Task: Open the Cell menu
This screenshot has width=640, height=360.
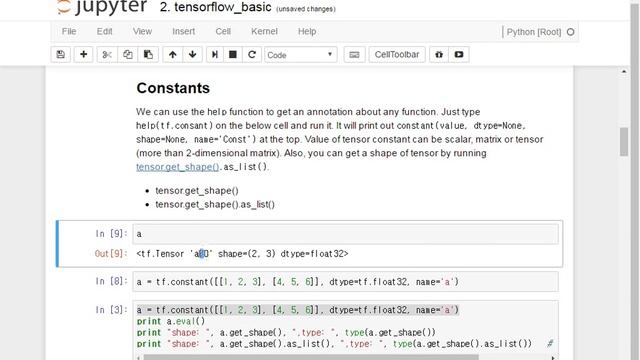Action: [223, 31]
